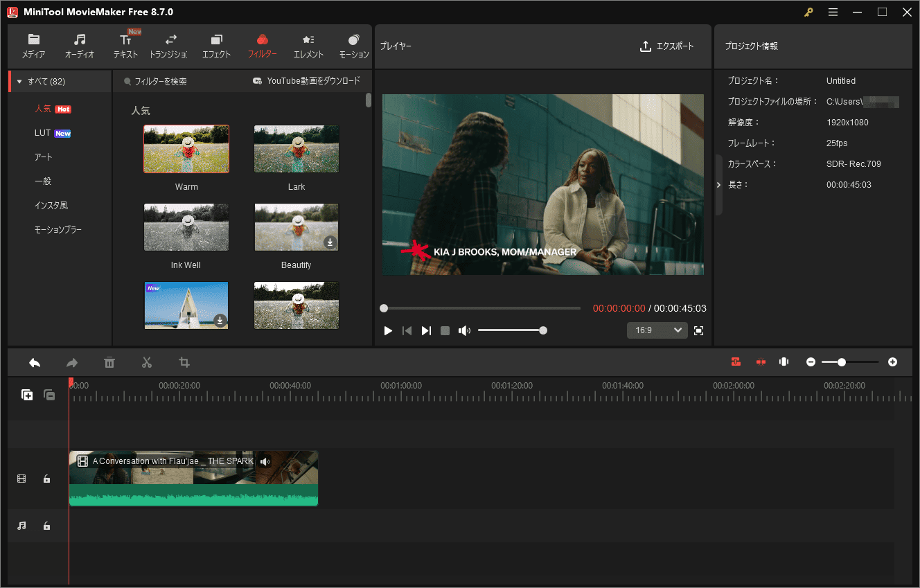Open the トランジション tab

coord(170,46)
